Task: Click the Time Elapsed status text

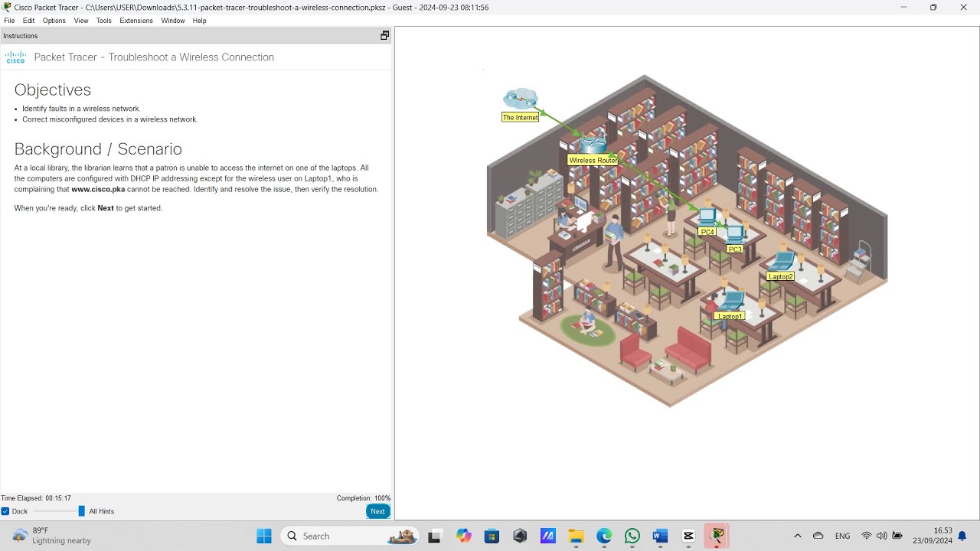Action: (x=36, y=498)
